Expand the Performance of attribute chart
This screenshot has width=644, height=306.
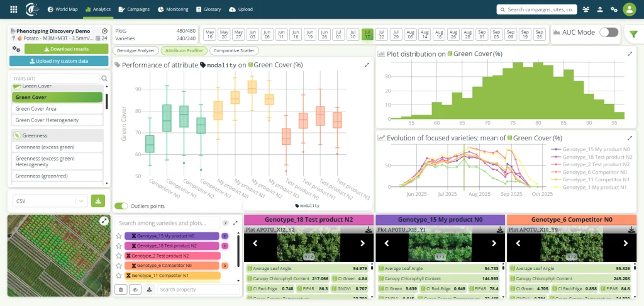pyautogui.click(x=367, y=65)
